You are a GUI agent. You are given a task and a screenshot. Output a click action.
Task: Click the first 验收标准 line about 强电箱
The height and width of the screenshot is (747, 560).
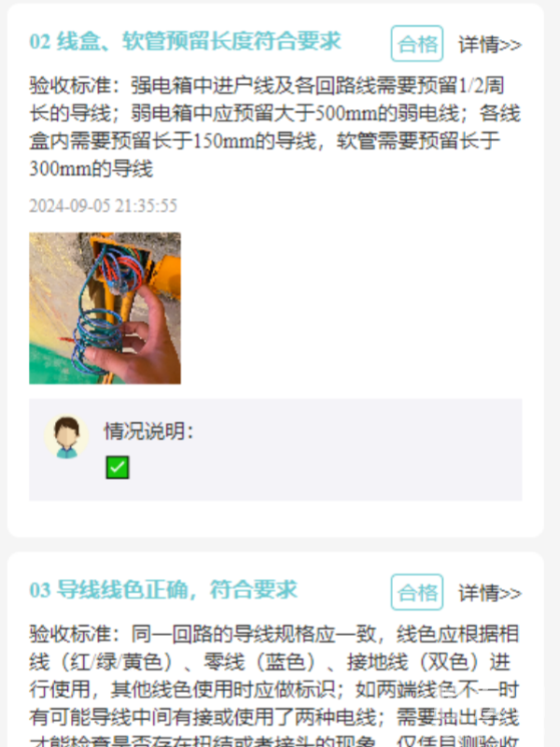point(267,86)
